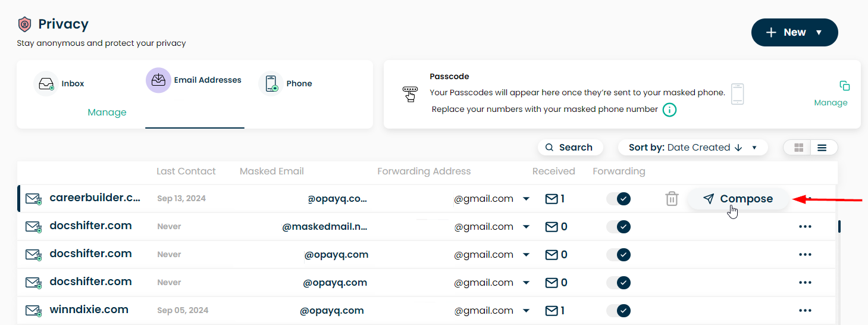Toggle forwarding for careerbuilder.com row

[x=619, y=199]
